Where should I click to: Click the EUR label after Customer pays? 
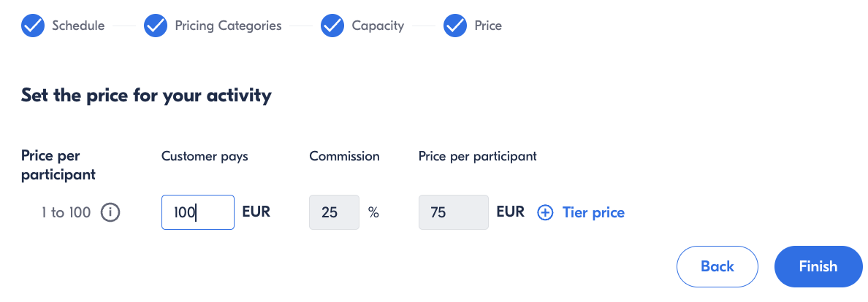pos(256,212)
